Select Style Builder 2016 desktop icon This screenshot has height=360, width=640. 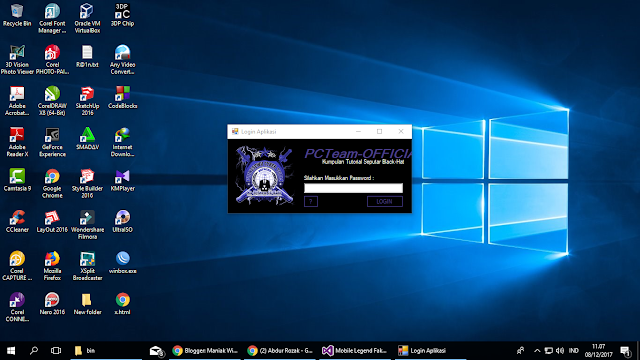click(x=87, y=183)
